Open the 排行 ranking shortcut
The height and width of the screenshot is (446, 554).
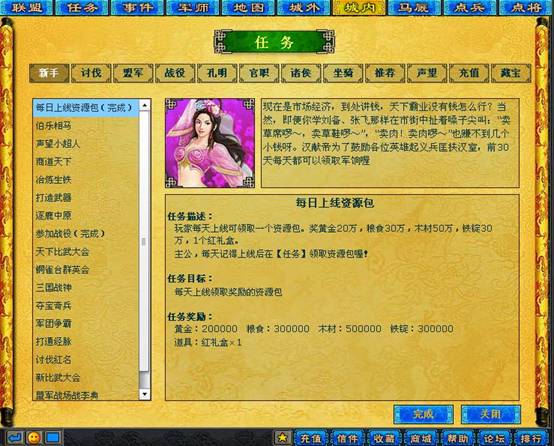pyautogui.click(x=531, y=438)
